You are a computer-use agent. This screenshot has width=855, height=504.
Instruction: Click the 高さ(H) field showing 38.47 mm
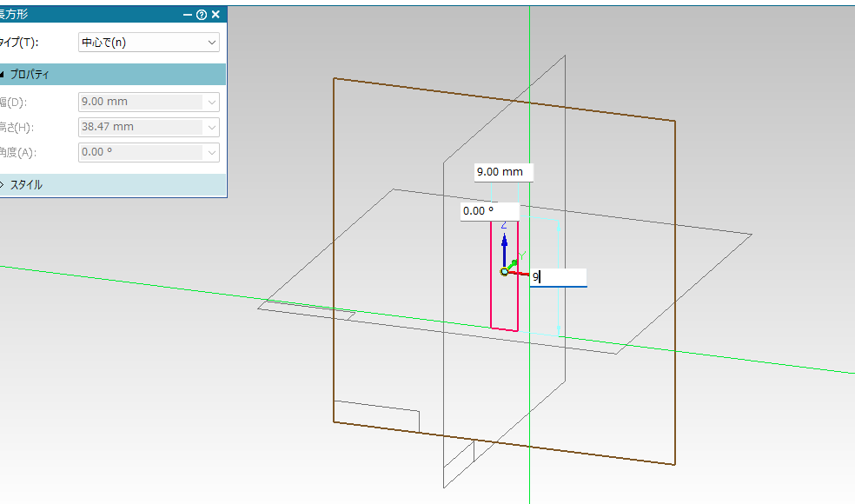(x=139, y=127)
